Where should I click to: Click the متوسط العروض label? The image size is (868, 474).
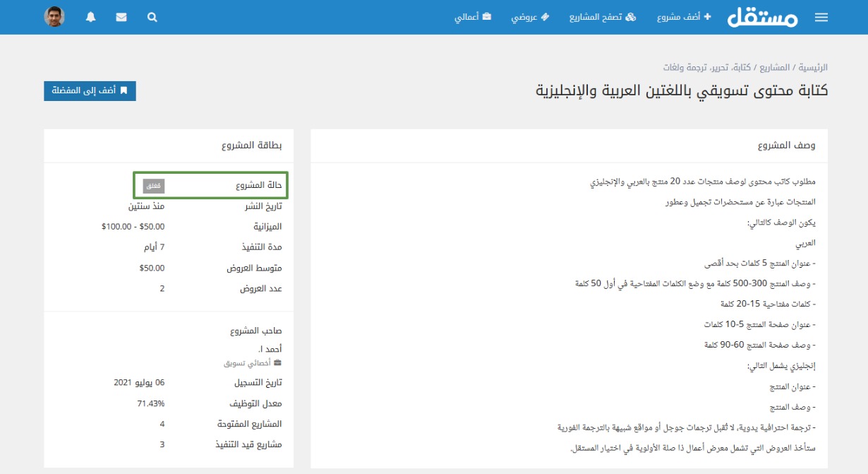(x=254, y=268)
